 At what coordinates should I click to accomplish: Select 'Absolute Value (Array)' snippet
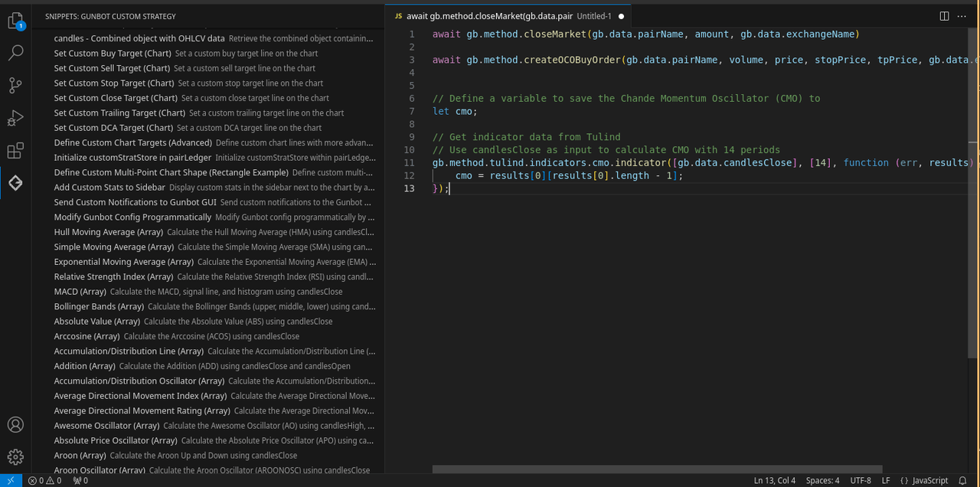[x=208, y=321]
